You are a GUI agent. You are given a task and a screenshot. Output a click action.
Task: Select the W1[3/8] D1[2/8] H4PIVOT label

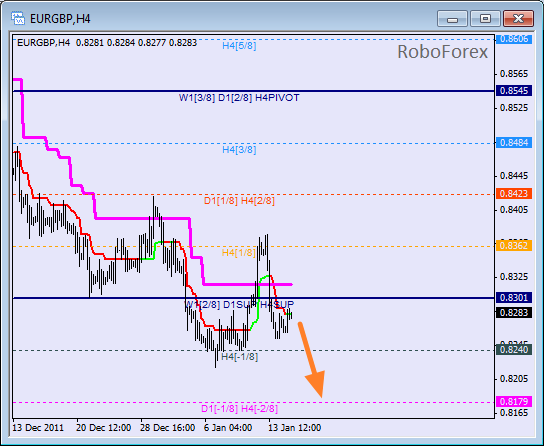(239, 98)
